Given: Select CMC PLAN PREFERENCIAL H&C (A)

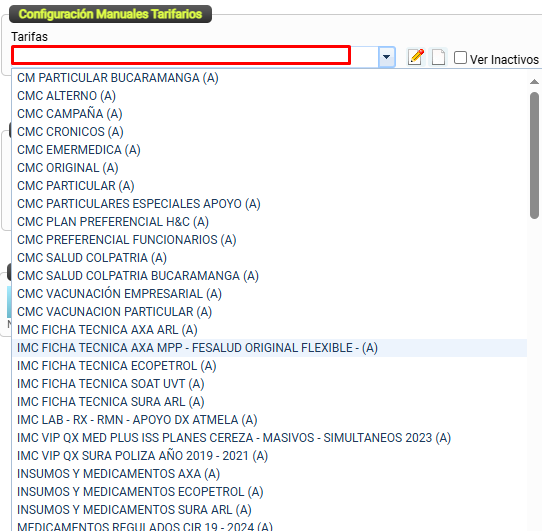Looking at the screenshot, I should coord(270,222).
